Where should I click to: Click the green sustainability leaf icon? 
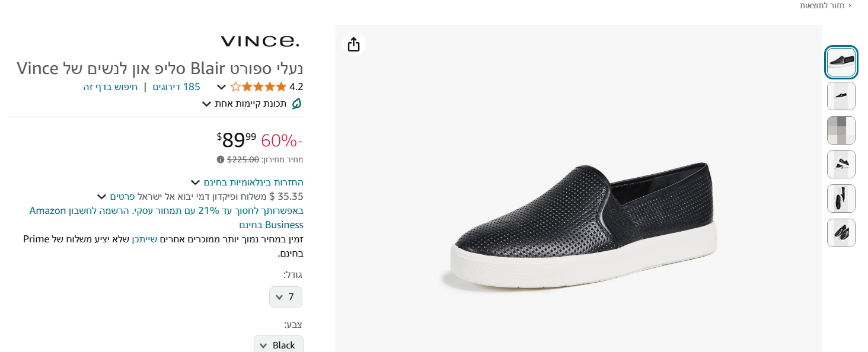296,104
